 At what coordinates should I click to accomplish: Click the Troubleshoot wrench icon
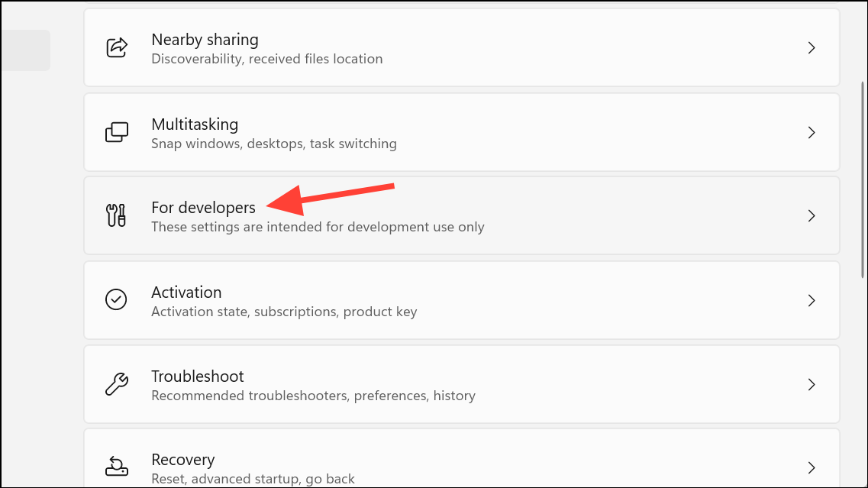click(116, 384)
